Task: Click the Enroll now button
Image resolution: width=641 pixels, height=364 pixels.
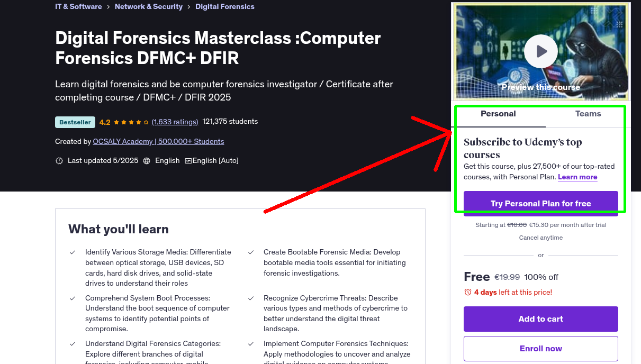Action: tap(541, 349)
